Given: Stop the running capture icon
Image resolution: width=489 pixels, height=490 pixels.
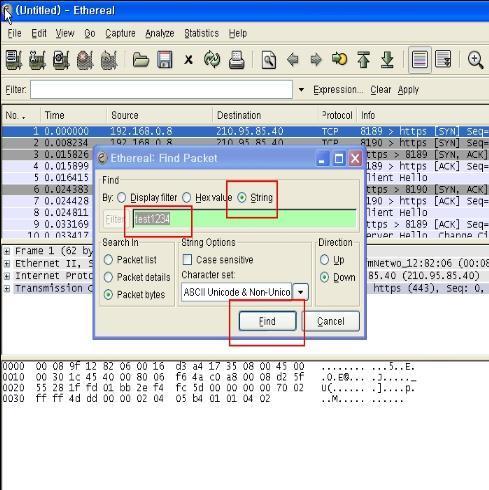Looking at the screenshot, I should [85, 60].
